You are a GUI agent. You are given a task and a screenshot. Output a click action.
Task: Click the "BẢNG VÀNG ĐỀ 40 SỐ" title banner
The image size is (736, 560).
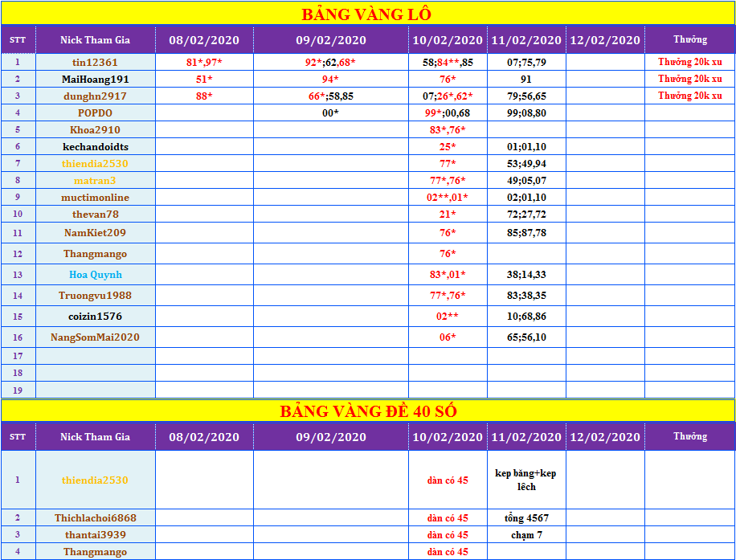tap(366, 411)
